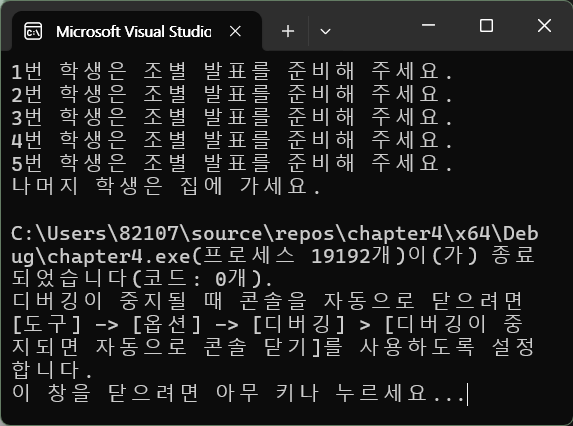
Task: Click text 'ug\chapter4.exe(프로세스 19192개)'
Action: coord(208,256)
